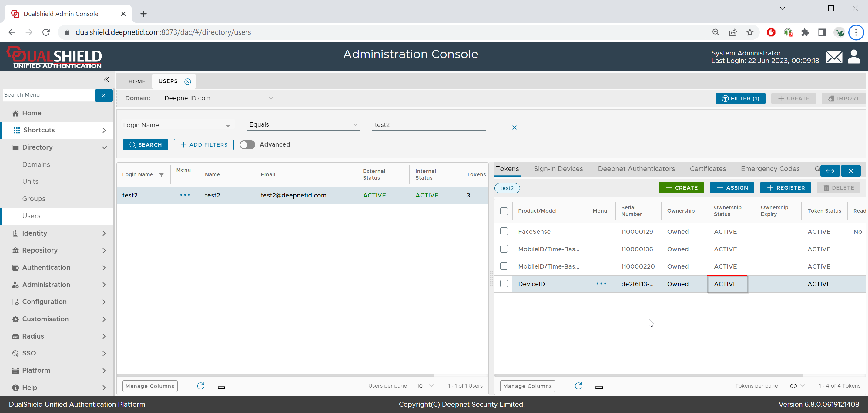Open the three-dots menu for DeviceID token
Screen dimensions: 868x413
(x=601, y=284)
